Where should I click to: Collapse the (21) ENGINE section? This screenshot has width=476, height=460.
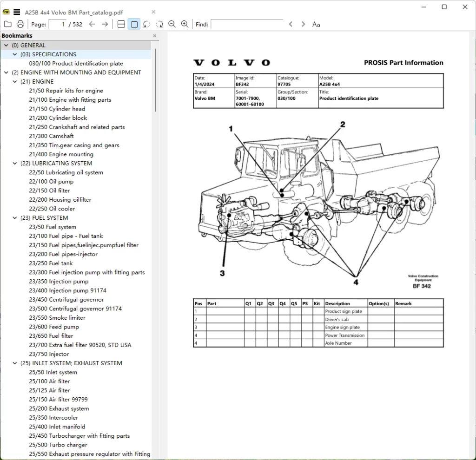click(15, 82)
